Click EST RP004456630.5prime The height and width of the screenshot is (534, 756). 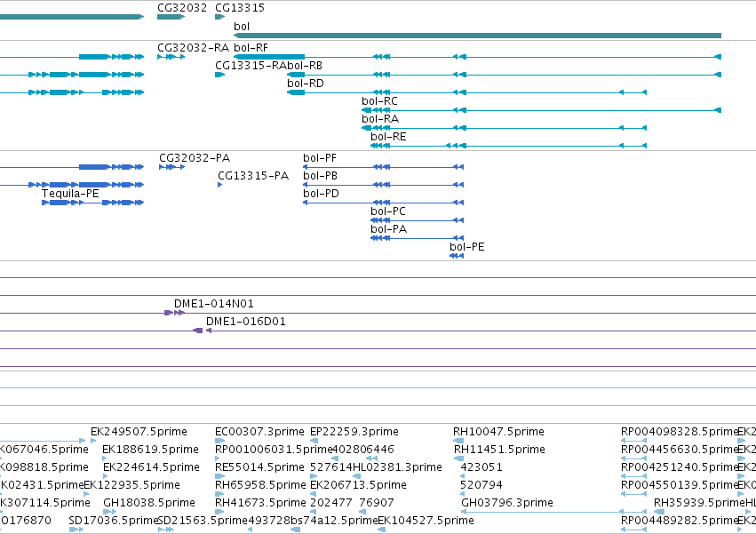coord(679,450)
